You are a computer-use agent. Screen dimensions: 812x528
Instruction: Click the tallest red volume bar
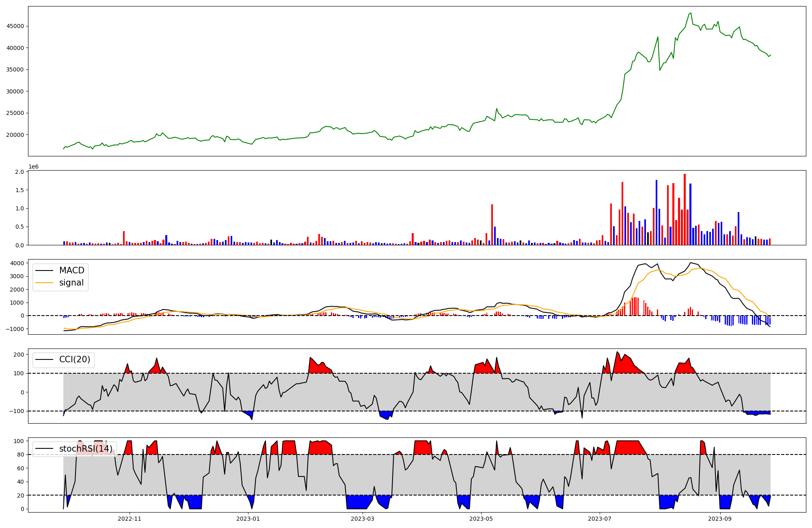coord(685,209)
